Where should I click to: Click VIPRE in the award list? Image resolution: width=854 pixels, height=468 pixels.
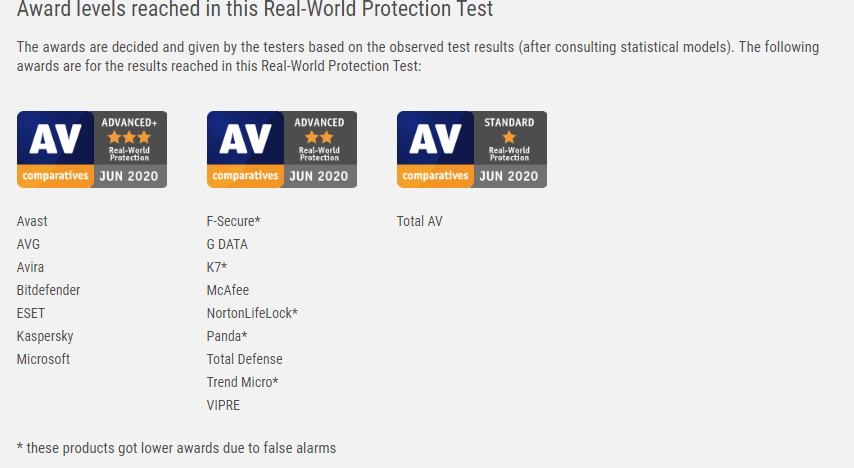[x=224, y=405]
